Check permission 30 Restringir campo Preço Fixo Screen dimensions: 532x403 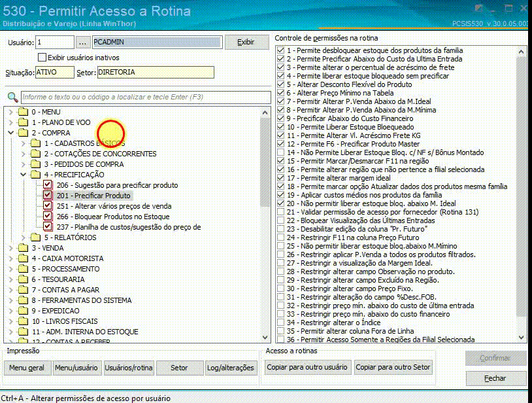tap(281, 289)
